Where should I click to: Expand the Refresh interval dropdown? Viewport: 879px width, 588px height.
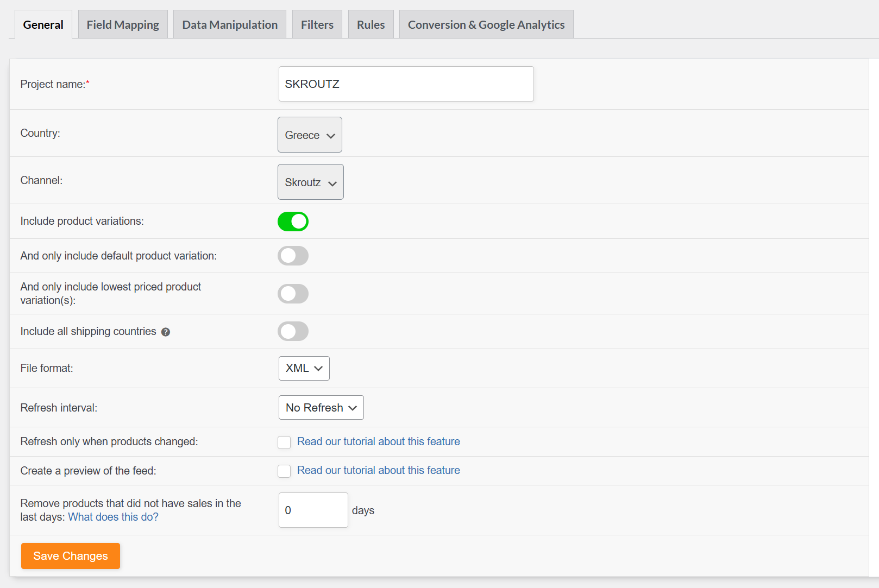(321, 408)
